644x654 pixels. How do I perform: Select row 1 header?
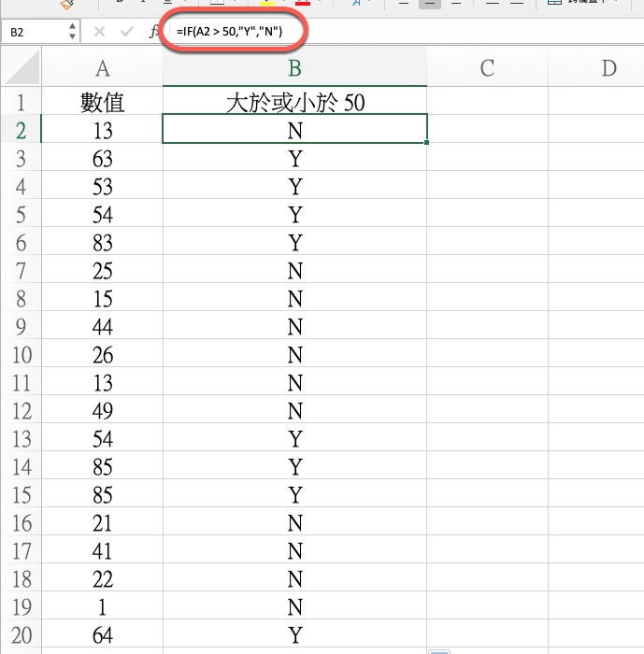[21, 102]
